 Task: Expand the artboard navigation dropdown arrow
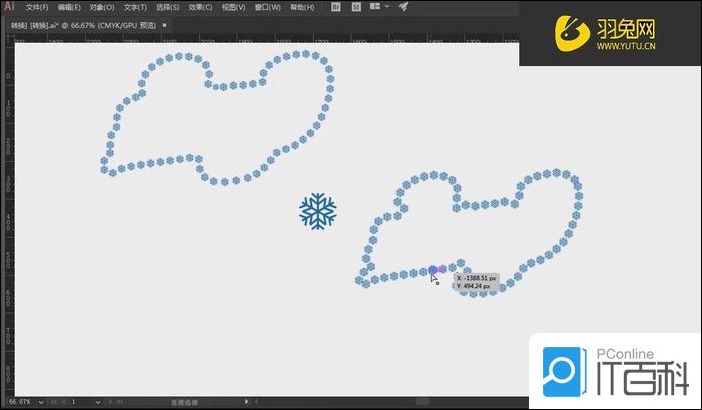click(98, 402)
